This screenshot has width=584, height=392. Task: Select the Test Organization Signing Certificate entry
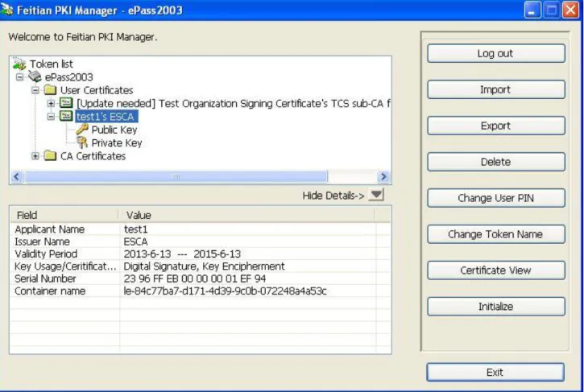pos(234,104)
